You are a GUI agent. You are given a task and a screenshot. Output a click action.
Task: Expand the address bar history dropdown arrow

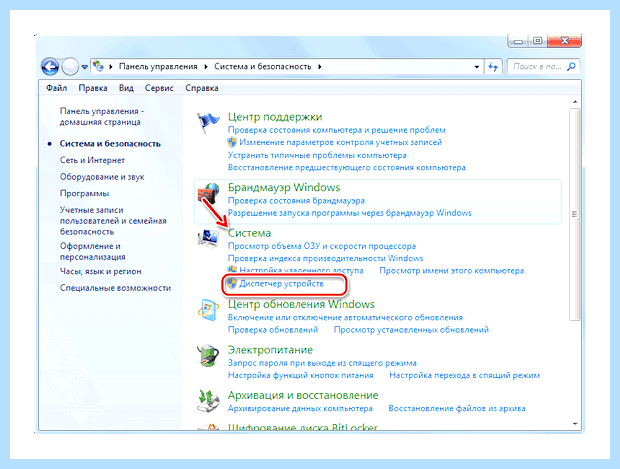pos(476,67)
